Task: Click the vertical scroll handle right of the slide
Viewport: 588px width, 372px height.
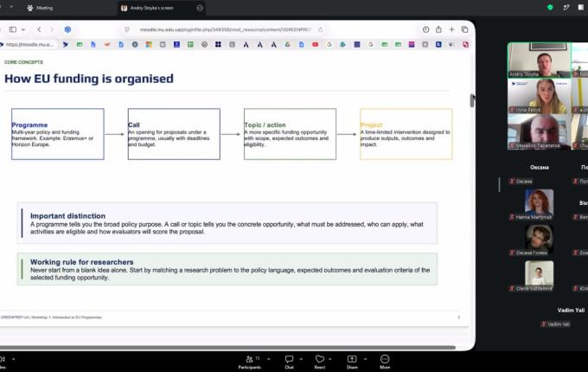Action: pyautogui.click(x=472, y=100)
